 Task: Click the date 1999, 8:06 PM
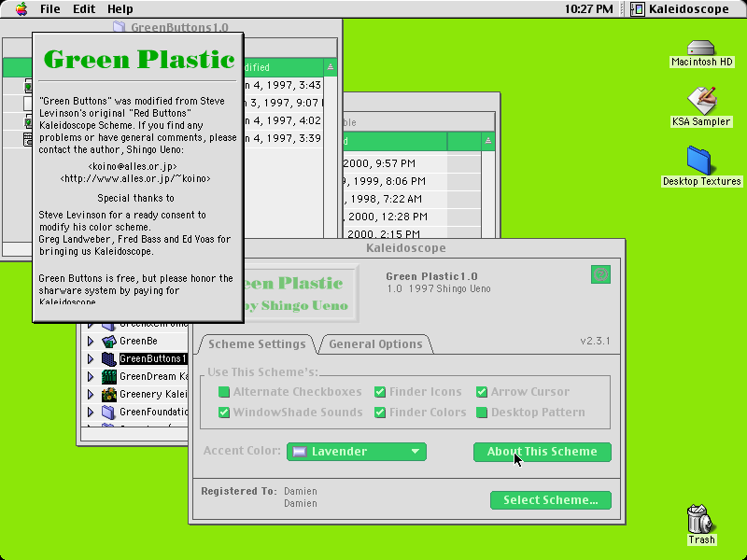[384, 181]
